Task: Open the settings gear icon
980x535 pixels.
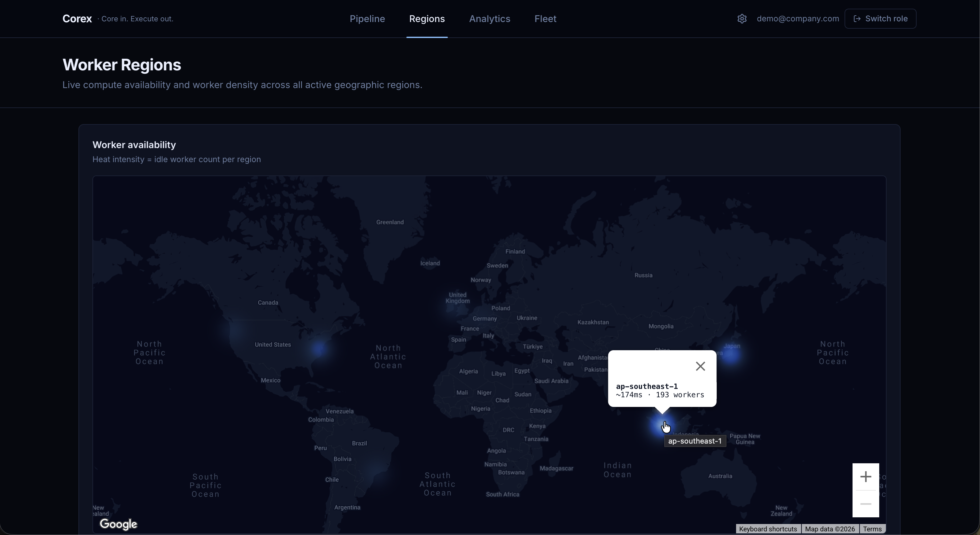Action: 742,19
